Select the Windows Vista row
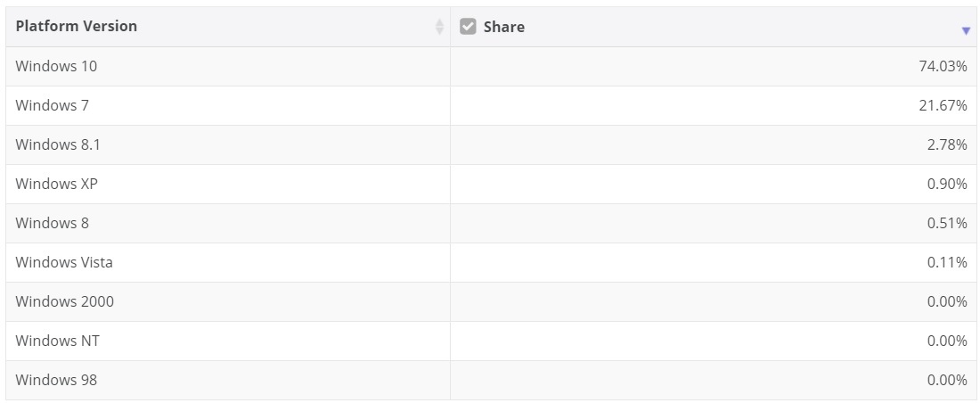This screenshot has height=403, width=980. tap(64, 262)
